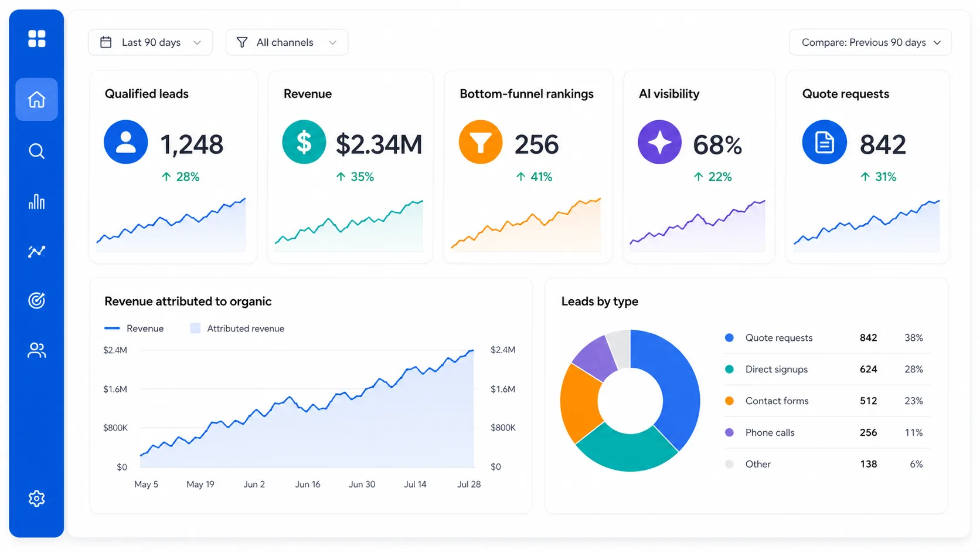Click the left $1.6M y-axis label
The image size is (980, 552).
click(115, 389)
